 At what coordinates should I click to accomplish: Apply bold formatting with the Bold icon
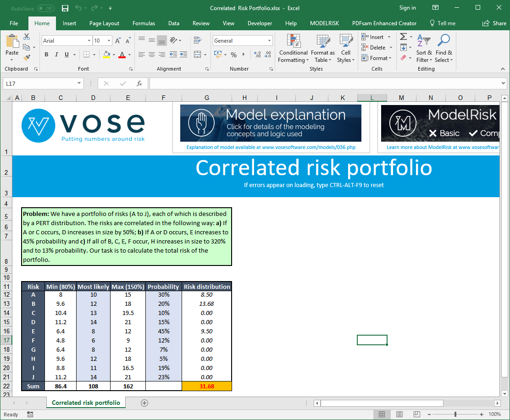point(46,54)
